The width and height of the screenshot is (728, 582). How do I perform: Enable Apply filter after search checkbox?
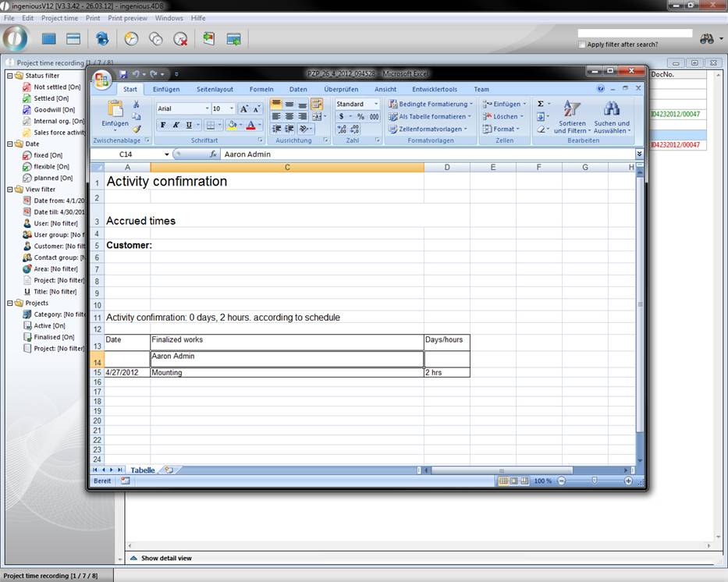[x=583, y=44]
